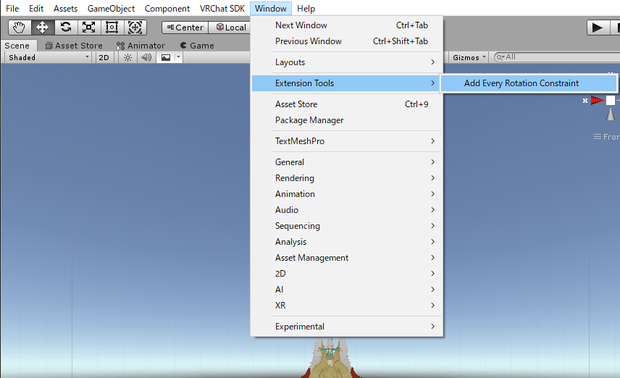This screenshot has width=620, height=378.
Task: Open the Shaded draw mode dropdown
Action: click(x=48, y=58)
